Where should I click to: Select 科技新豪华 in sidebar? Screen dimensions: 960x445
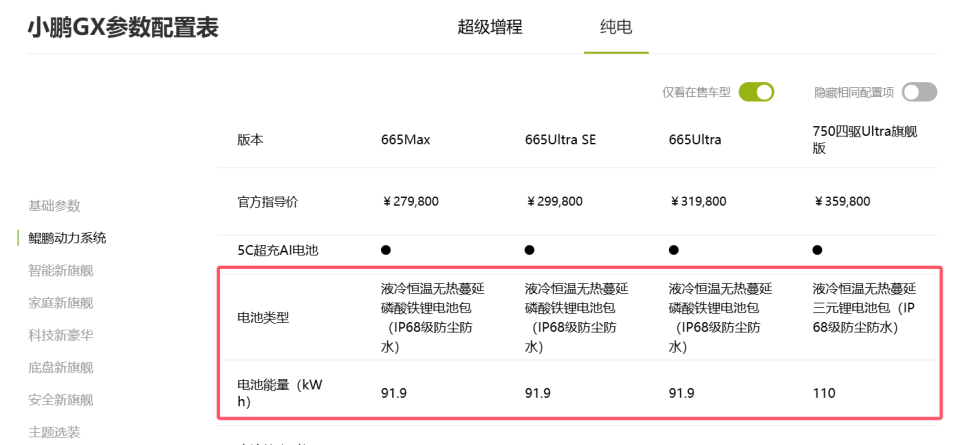click(61, 335)
